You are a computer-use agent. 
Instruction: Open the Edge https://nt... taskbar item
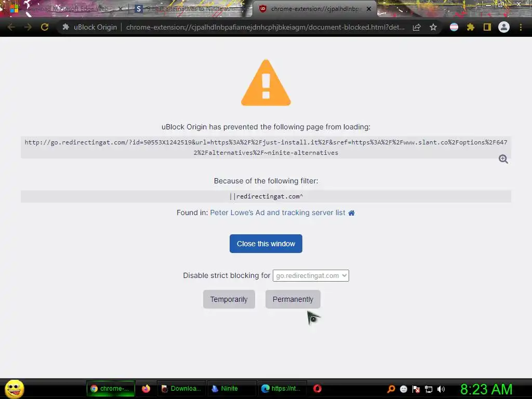(x=282, y=389)
